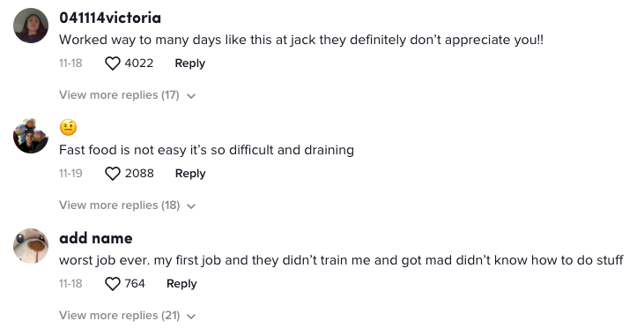This screenshot has width=644, height=328.
Task: Click the raised-eyebrow emoji username
Action: coord(68,128)
